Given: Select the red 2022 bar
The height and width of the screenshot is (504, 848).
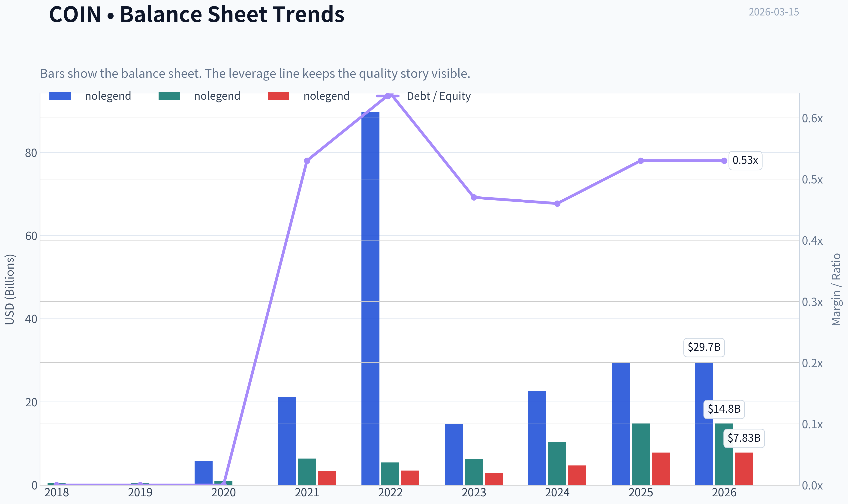Looking at the screenshot, I should tap(410, 477).
